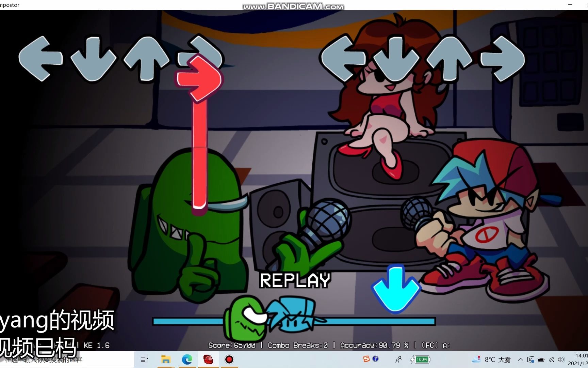Image resolution: width=588 pixels, height=368 pixels.
Task: Click the red impostor game taskbar icon
Action: (x=208, y=359)
